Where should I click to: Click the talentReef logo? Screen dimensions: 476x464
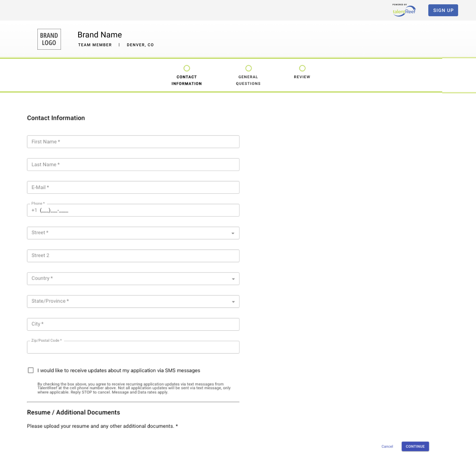404,11
